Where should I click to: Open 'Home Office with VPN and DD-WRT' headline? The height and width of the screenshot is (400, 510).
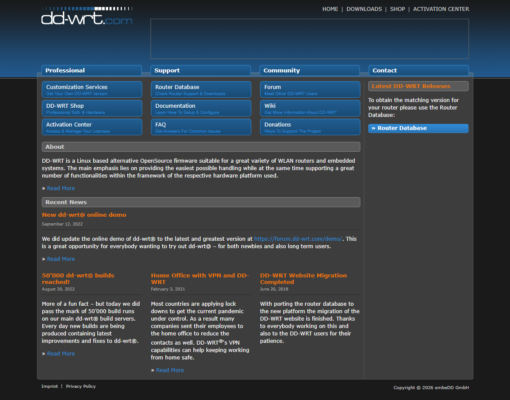200,279
